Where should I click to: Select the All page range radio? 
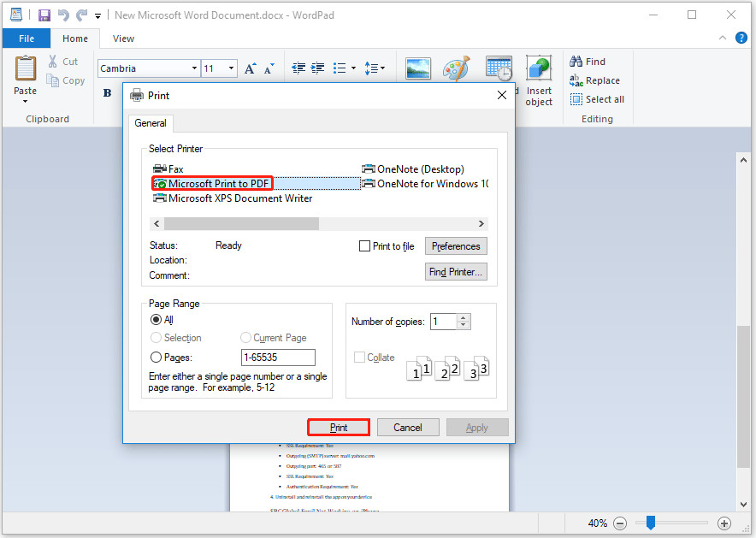tap(156, 320)
